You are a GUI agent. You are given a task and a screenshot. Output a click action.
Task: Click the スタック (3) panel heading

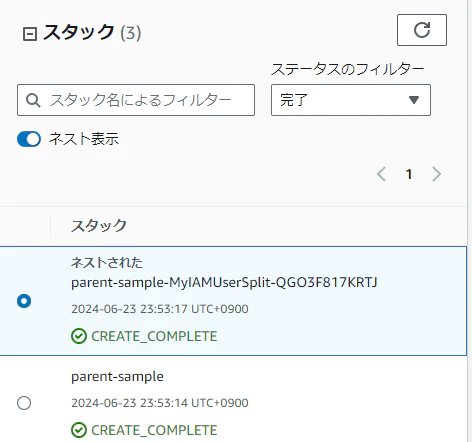tap(92, 33)
